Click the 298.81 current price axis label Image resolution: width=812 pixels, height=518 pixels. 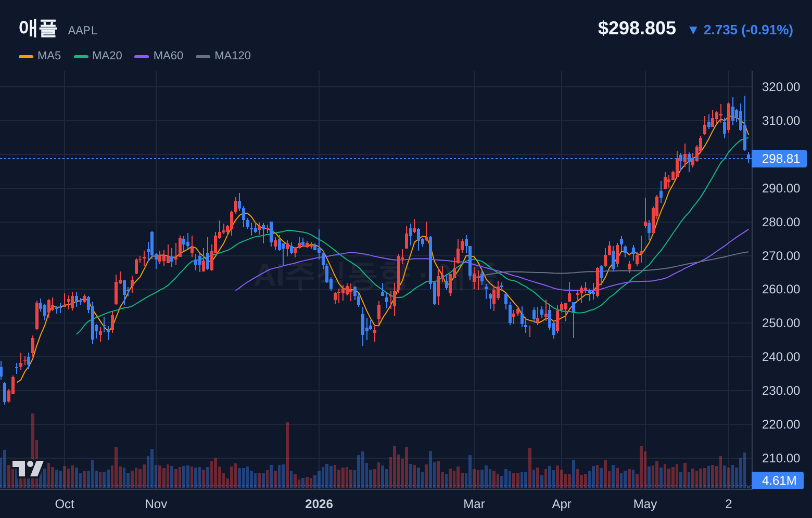(x=780, y=159)
